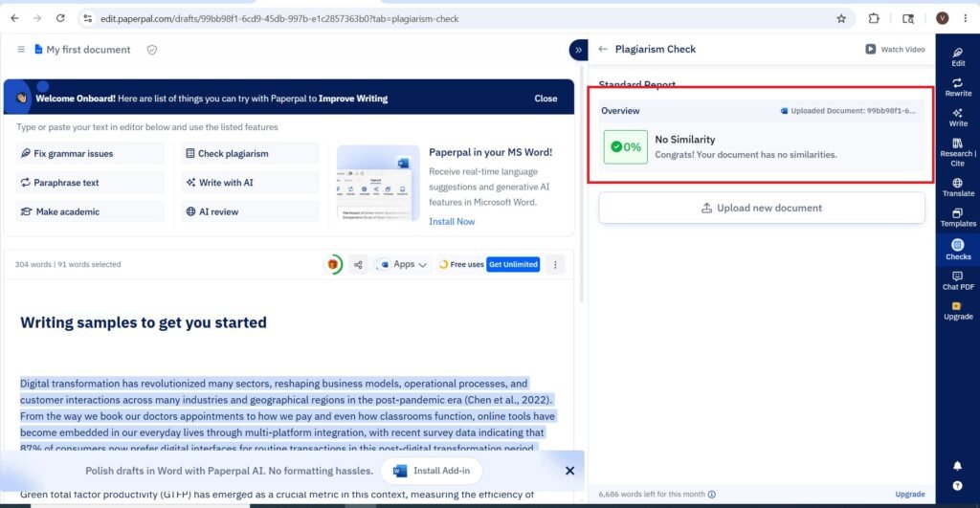Click the Install Now link
This screenshot has height=508, width=980.
(x=452, y=221)
